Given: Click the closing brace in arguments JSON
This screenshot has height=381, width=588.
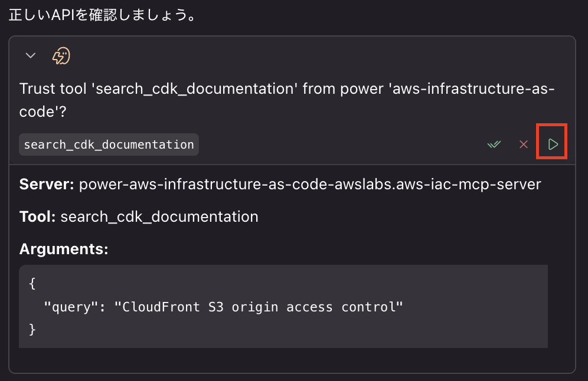Looking at the screenshot, I should click(x=32, y=329).
